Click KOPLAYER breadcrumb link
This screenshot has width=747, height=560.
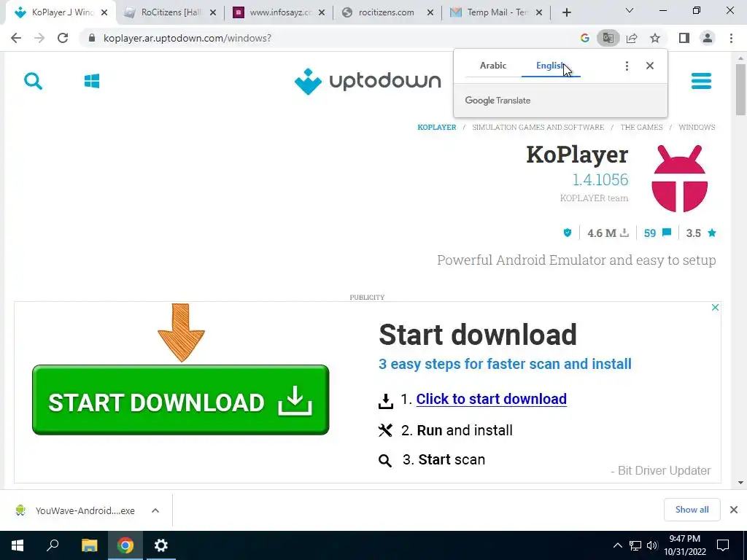tap(437, 127)
